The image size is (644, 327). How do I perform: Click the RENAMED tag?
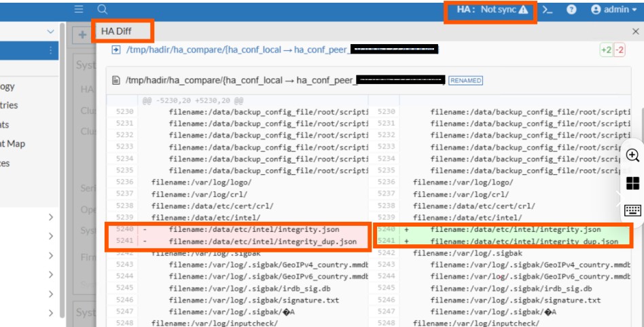click(466, 81)
